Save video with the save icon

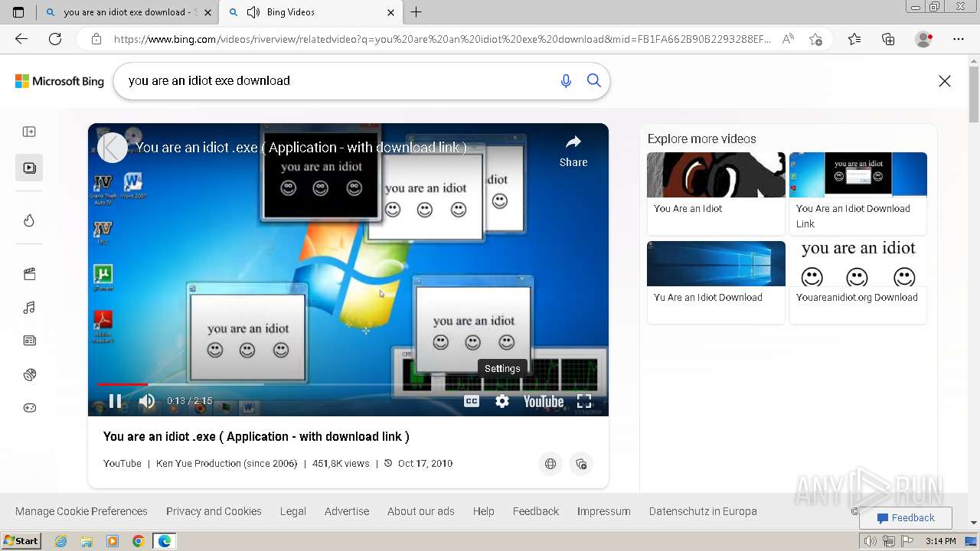tap(581, 464)
